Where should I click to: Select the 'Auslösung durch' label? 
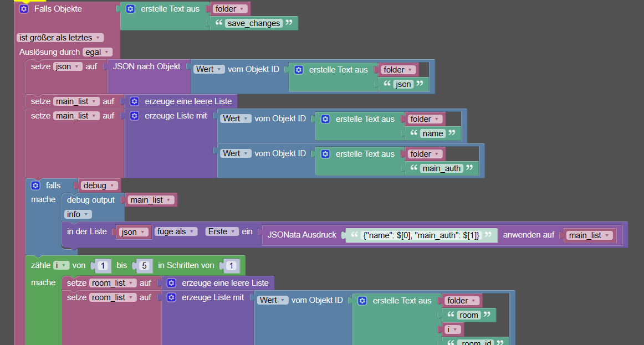[x=49, y=52]
